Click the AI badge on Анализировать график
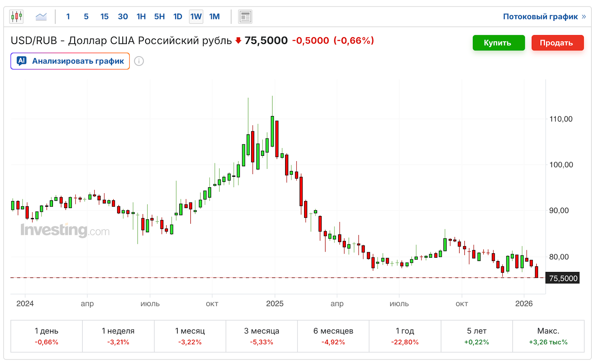Image resolution: width=597 pixels, height=364 pixels. click(22, 61)
